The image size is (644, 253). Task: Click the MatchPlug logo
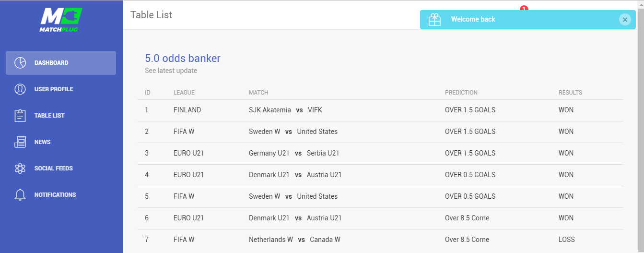tap(61, 20)
